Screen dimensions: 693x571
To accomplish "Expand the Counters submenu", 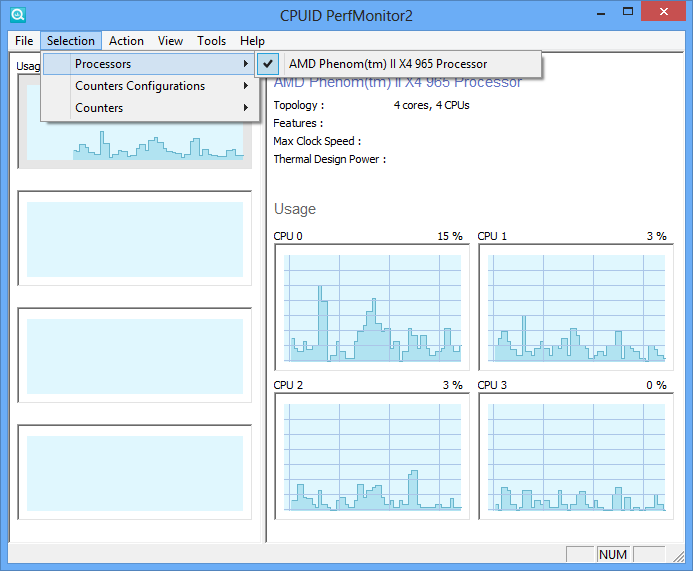I will (x=149, y=108).
